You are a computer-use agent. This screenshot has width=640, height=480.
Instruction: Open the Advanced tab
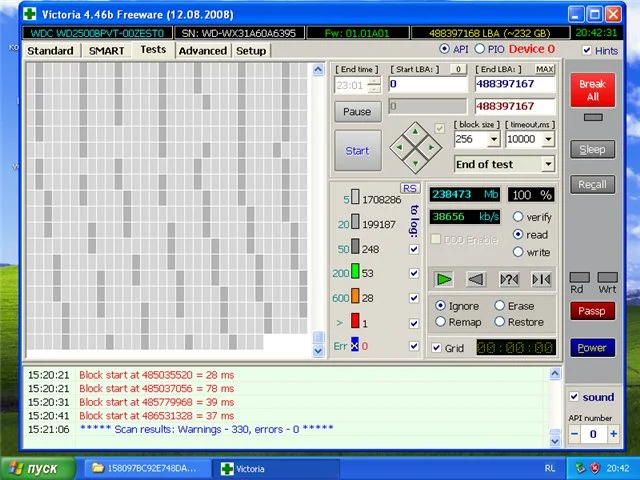click(x=203, y=51)
